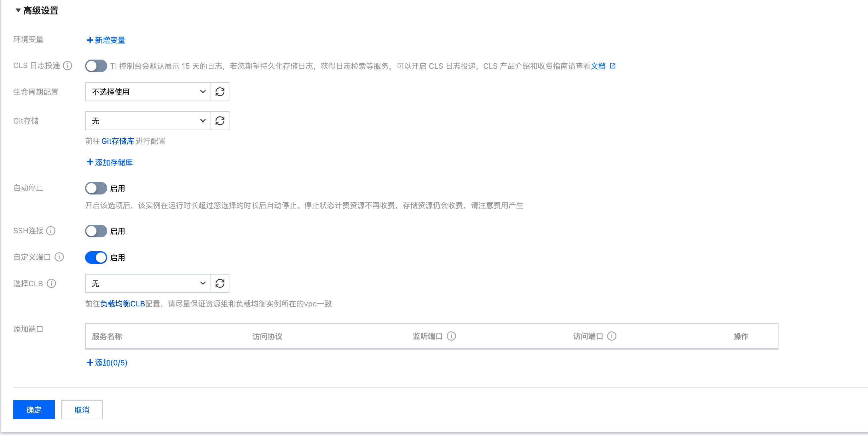Image resolution: width=868 pixels, height=435 pixels.
Task: Refresh the CLB selection list
Action: click(x=220, y=283)
